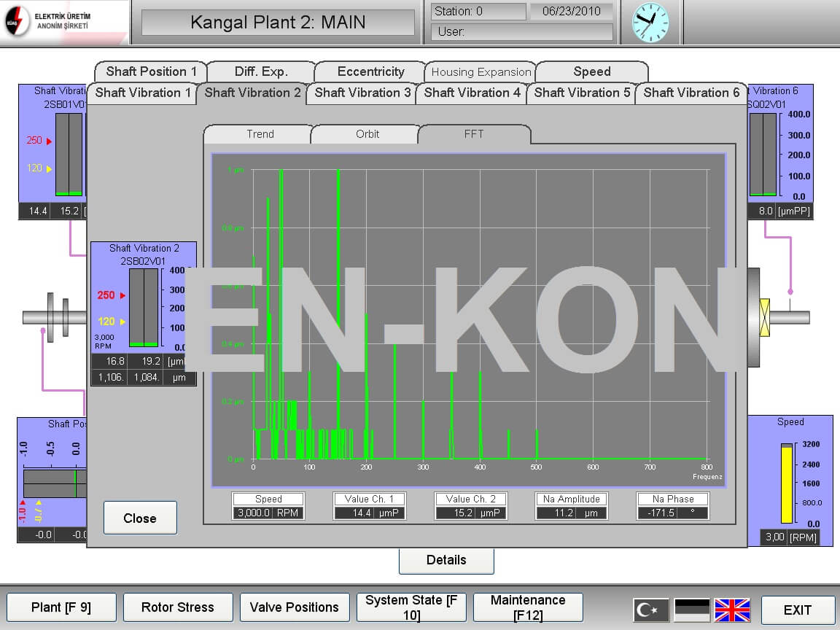Click the User field in header

coord(522,32)
